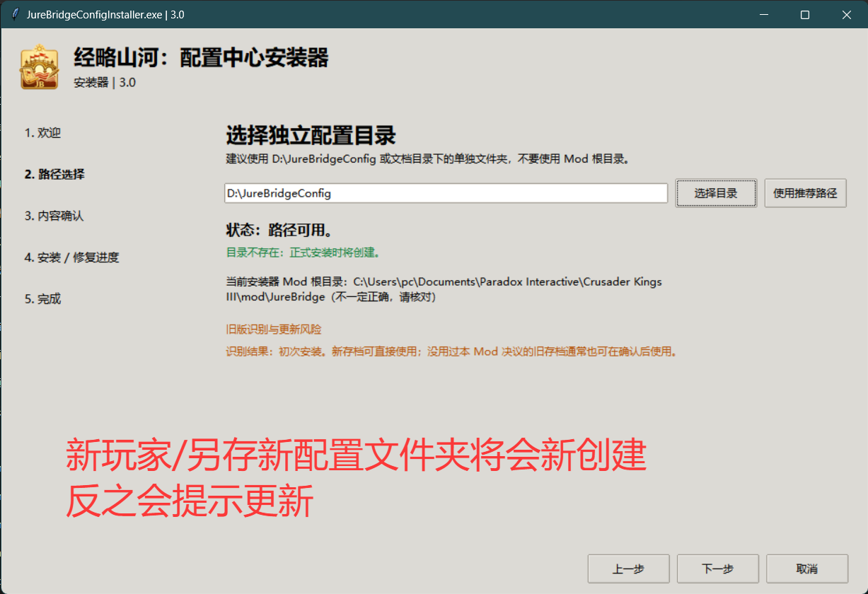The height and width of the screenshot is (594, 868).
Task: Focus the config directory path field
Action: coord(446,193)
